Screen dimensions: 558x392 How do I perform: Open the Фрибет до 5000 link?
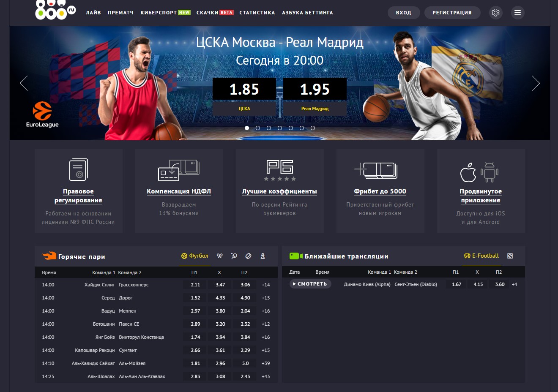click(x=380, y=191)
